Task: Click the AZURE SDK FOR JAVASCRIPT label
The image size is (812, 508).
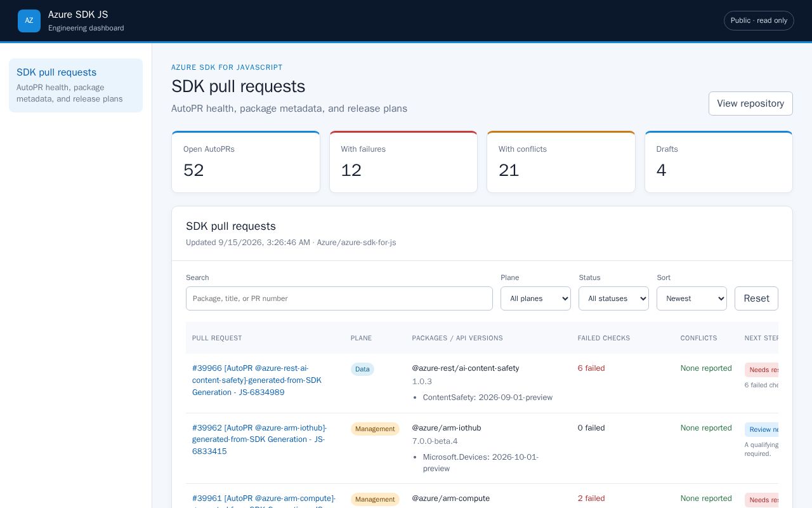Action: pyautogui.click(x=227, y=67)
